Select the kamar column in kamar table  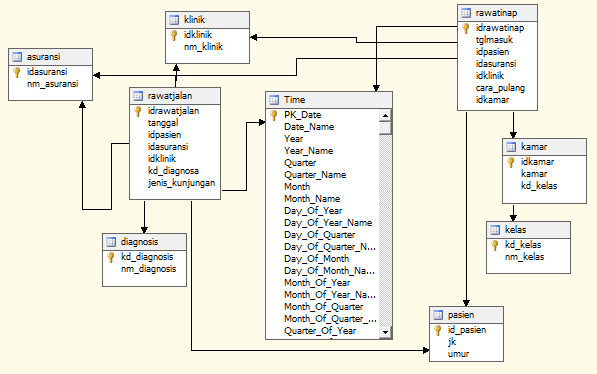click(x=534, y=174)
